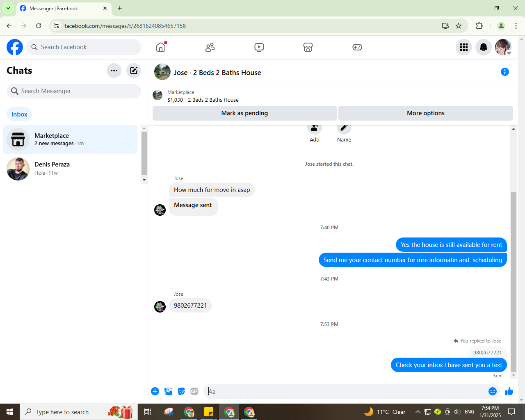This screenshot has width=525, height=420.
Task: Click the quoted reply "9802677221" snippet
Action: click(487, 352)
